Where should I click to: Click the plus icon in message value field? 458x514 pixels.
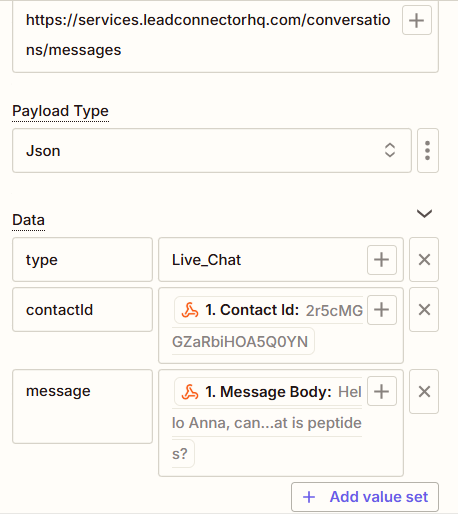[382, 391]
